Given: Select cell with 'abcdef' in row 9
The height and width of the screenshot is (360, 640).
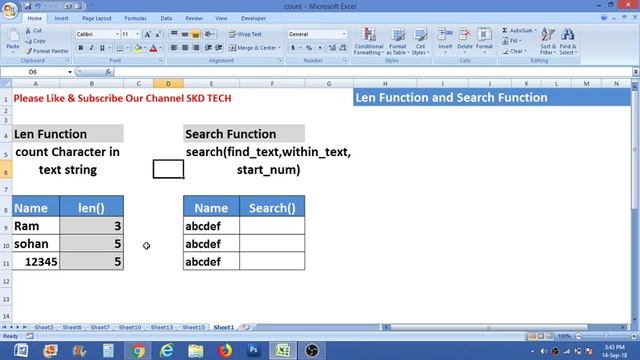Looking at the screenshot, I should [x=211, y=226].
